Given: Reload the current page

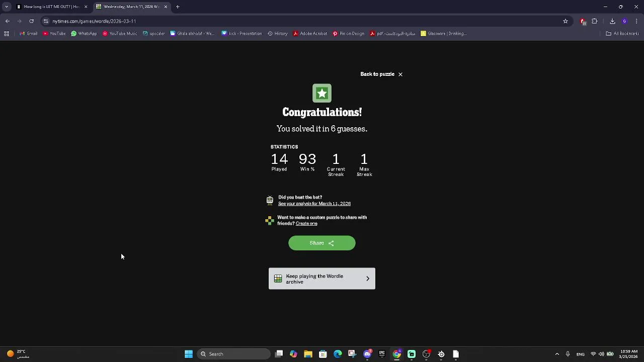Looking at the screenshot, I should [x=32, y=21].
